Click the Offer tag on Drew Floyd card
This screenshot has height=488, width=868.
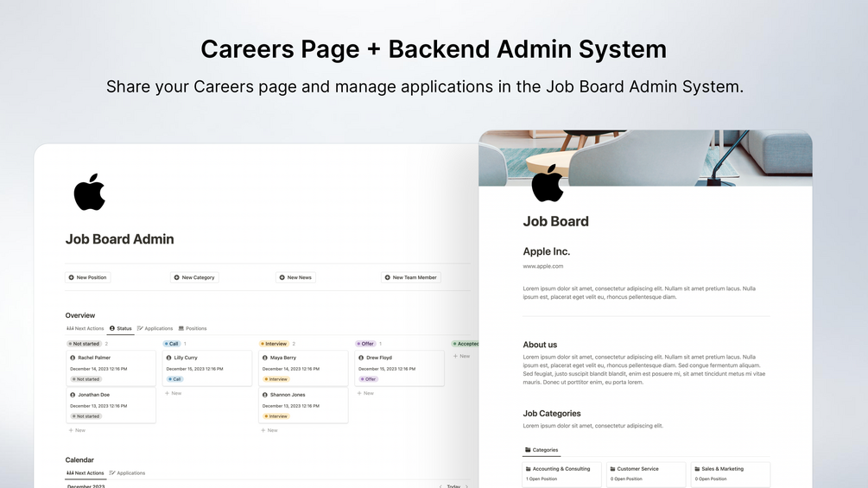(x=368, y=379)
